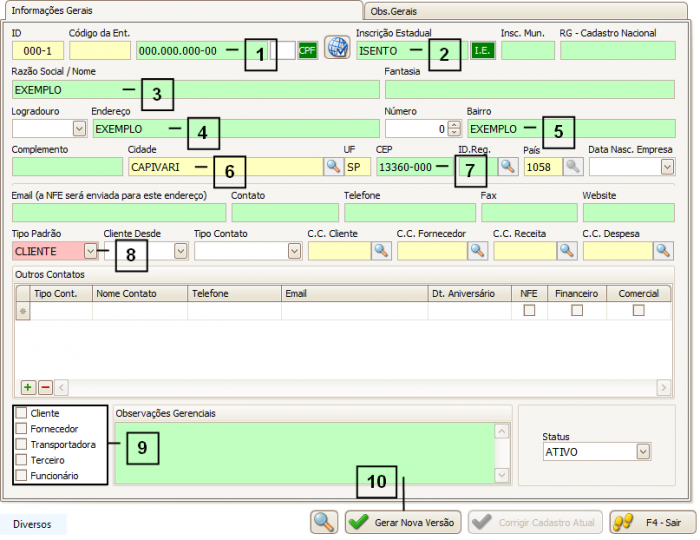Open the Cidade search magnifier
Image resolution: width=700 pixels, height=540 pixels.
click(333, 167)
